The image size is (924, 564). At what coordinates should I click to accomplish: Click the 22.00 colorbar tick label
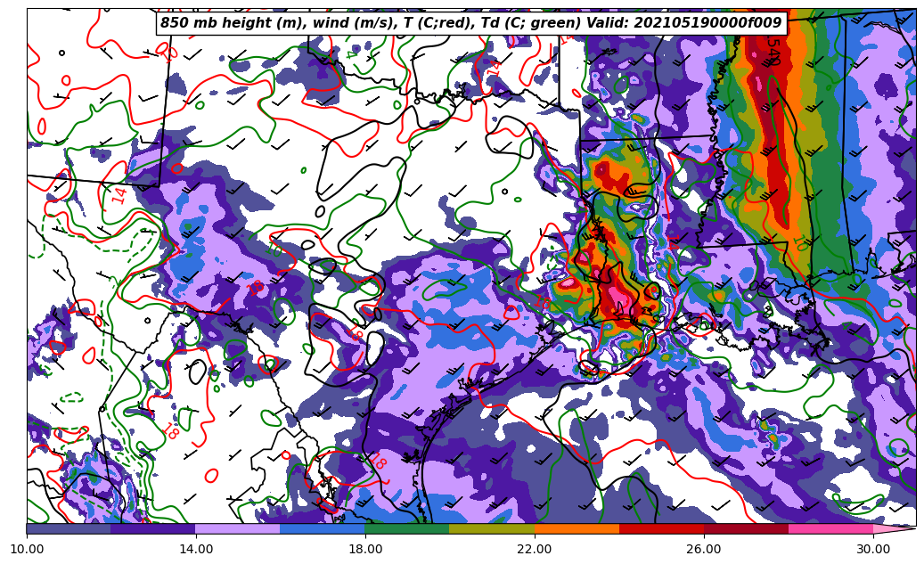tap(535, 549)
